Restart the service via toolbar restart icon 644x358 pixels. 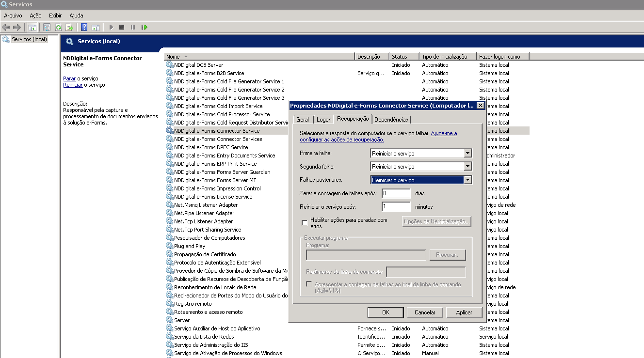click(x=144, y=27)
